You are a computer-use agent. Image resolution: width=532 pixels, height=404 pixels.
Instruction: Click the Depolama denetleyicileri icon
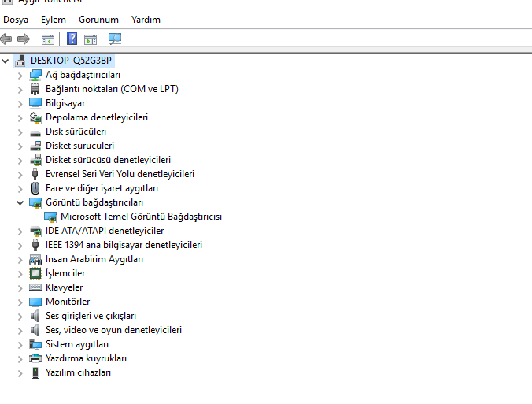click(35, 117)
